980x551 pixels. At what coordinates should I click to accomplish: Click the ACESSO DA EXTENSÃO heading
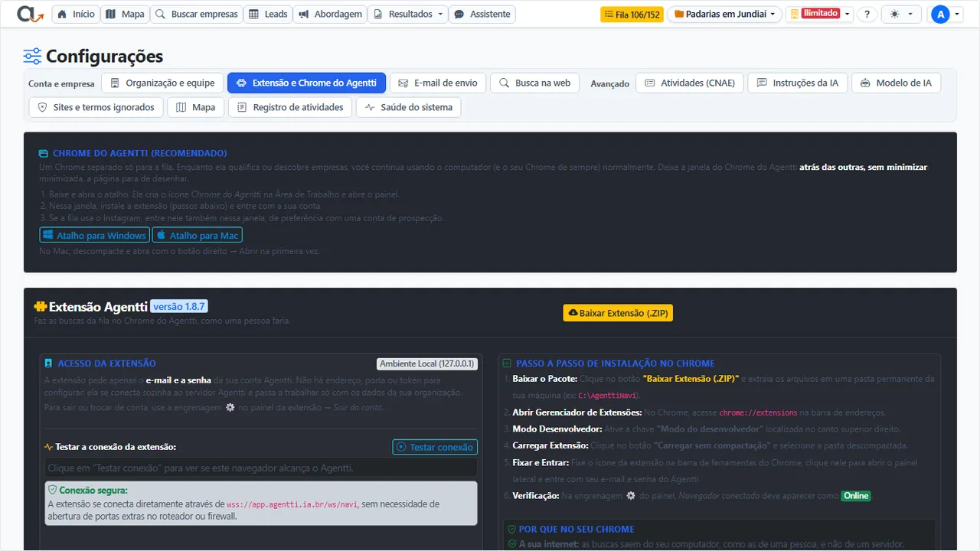pos(107,364)
